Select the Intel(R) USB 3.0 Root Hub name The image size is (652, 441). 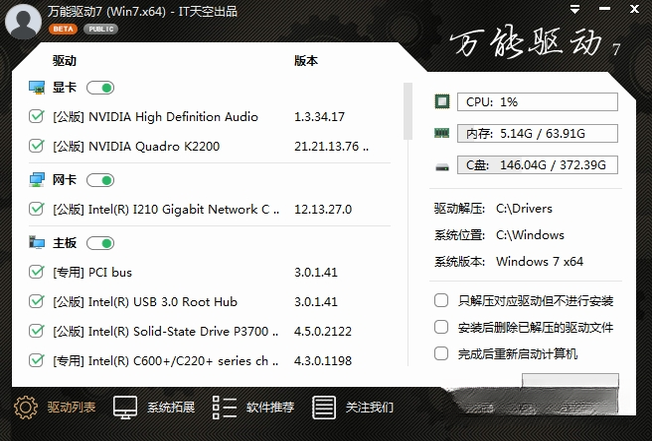[145, 302]
